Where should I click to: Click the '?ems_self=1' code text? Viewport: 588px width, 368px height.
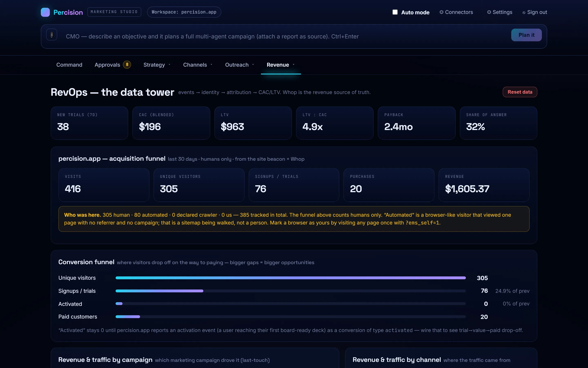[x=422, y=223]
